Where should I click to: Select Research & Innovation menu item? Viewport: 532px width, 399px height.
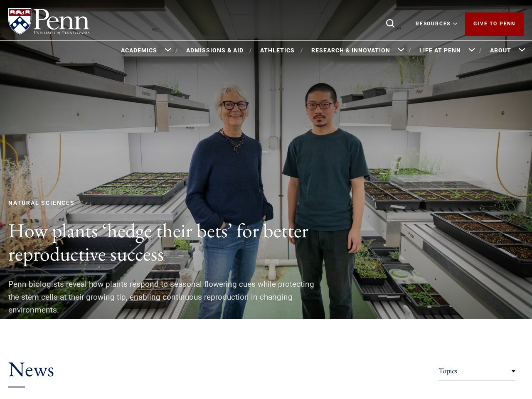click(350, 50)
